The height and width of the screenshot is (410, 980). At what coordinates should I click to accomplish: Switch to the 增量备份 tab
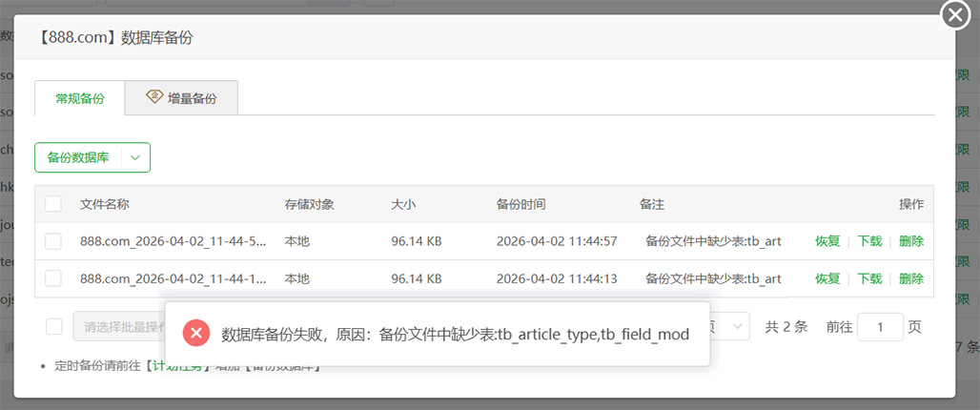click(181, 98)
